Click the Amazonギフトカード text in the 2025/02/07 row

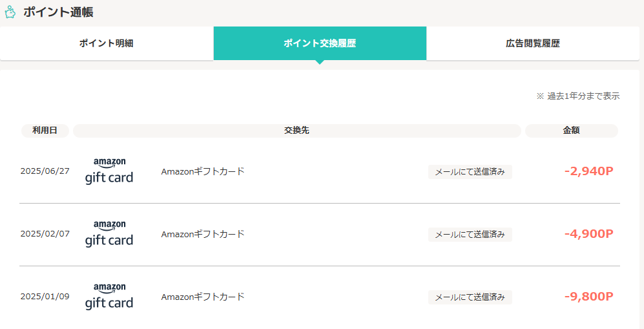203,234
